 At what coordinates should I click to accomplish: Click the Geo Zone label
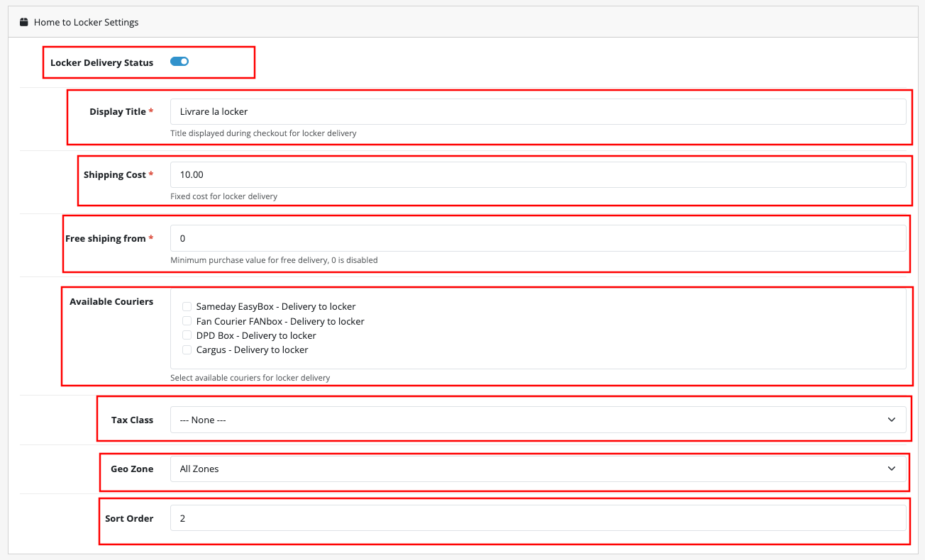point(132,469)
